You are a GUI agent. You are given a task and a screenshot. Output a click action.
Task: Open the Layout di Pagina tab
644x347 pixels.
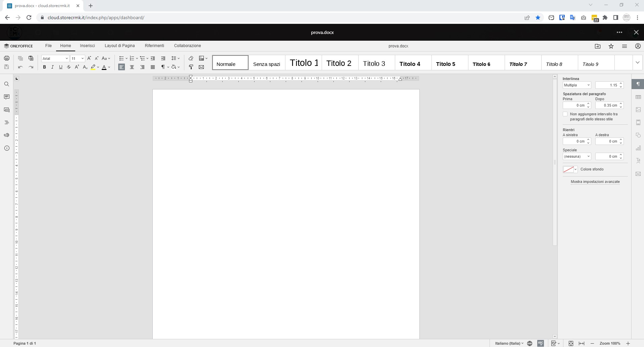pyautogui.click(x=120, y=46)
